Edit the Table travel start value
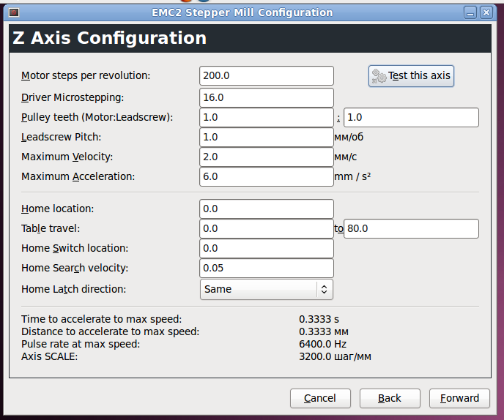Screen dimensions: 504x420 point(267,228)
